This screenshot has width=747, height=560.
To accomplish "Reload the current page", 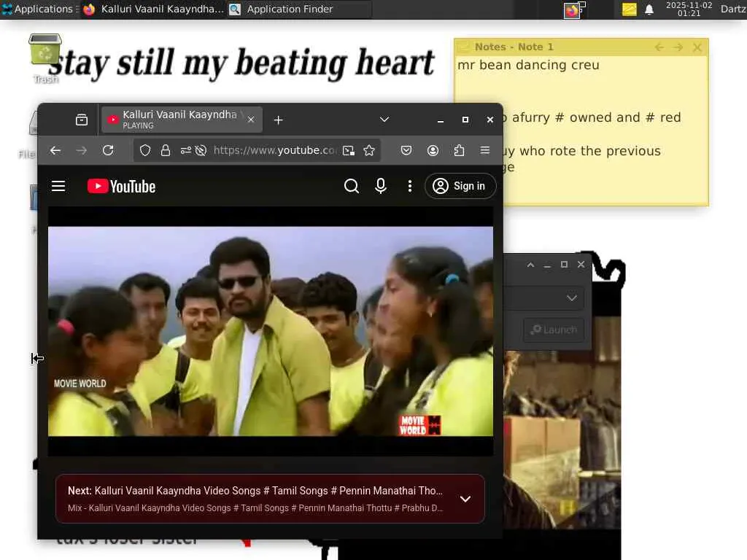I will pyautogui.click(x=108, y=150).
